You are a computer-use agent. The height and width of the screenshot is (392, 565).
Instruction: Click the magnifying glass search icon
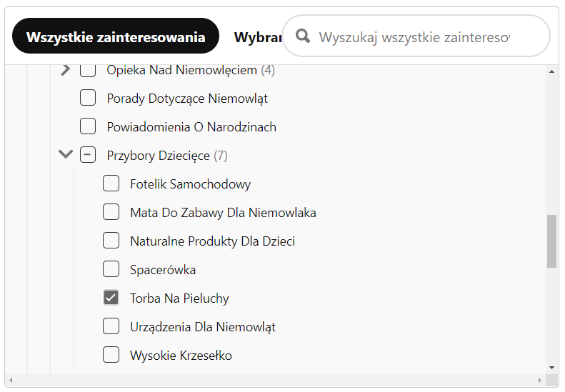[x=303, y=36]
